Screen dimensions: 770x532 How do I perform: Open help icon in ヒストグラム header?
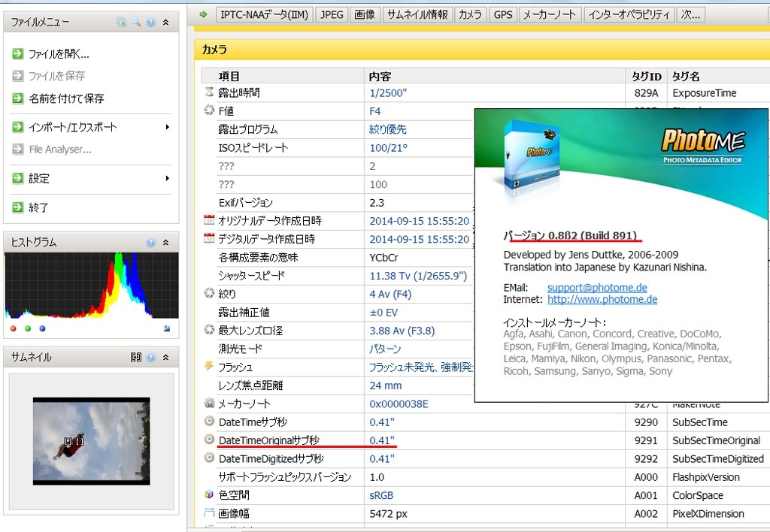pyautogui.click(x=150, y=243)
